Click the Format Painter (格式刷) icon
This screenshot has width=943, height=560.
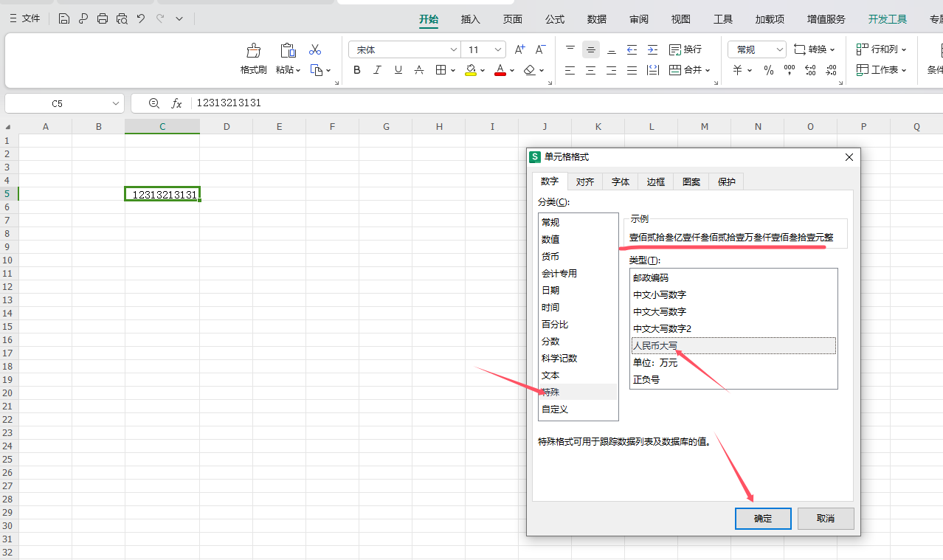coord(253,51)
